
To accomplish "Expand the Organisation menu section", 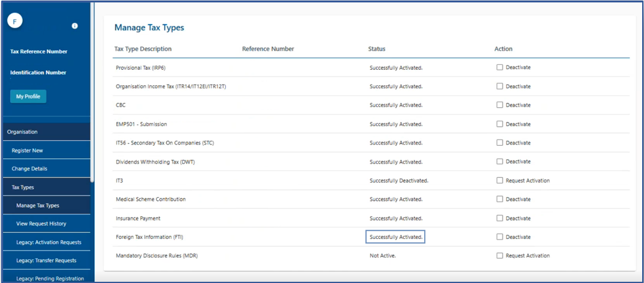I will coord(23,132).
